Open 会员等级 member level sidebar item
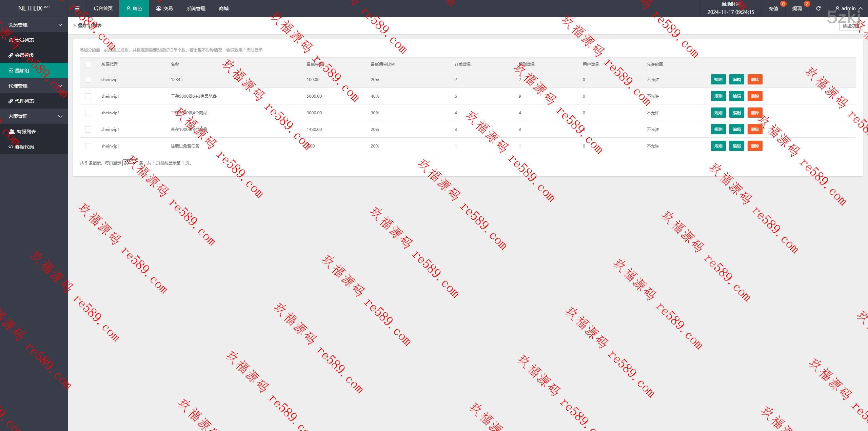868x431 pixels. pos(24,55)
